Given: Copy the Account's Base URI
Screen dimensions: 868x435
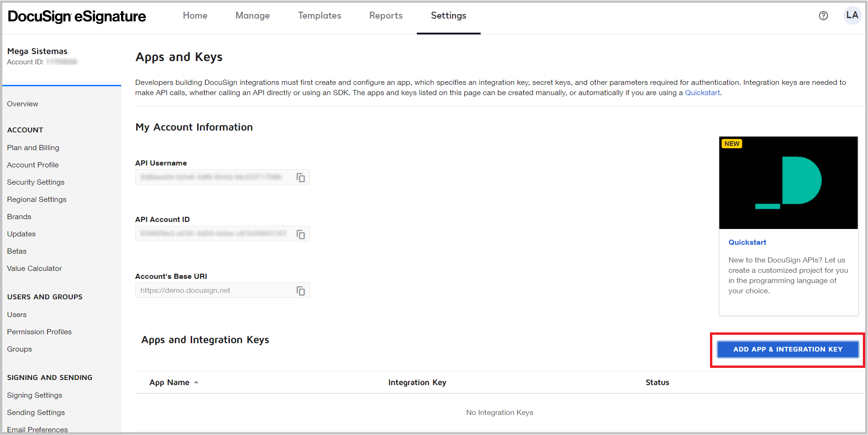Looking at the screenshot, I should 301,291.
